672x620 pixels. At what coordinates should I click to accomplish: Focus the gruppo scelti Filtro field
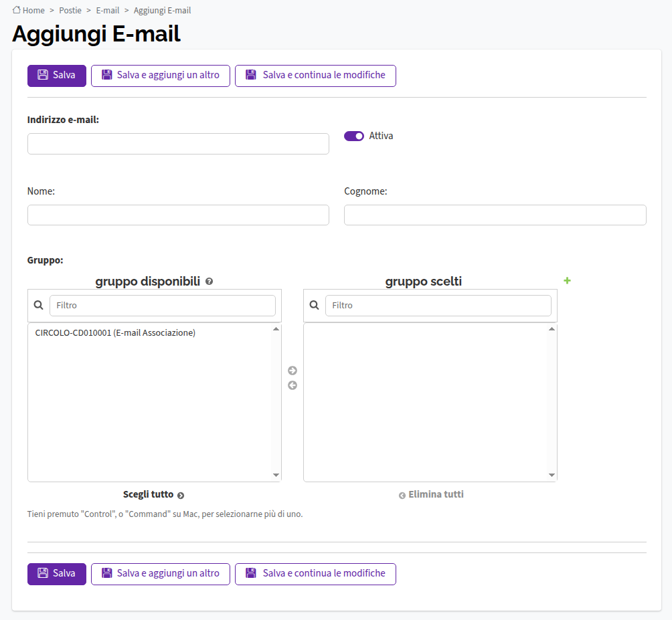point(438,306)
